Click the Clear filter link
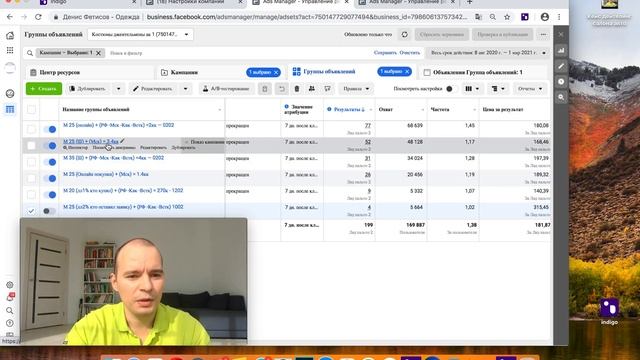The height and width of the screenshot is (360, 640). [409, 53]
